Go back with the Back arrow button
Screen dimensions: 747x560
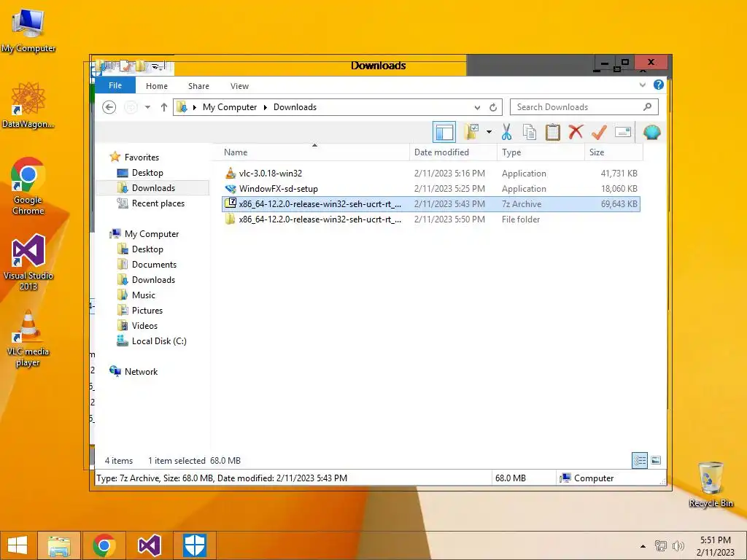[x=109, y=107]
